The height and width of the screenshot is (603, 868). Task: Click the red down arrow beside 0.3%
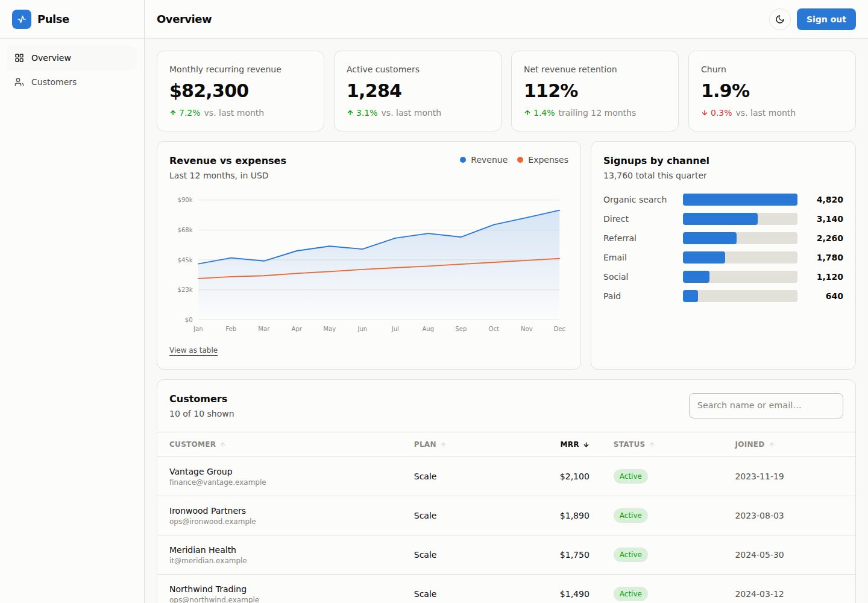click(705, 113)
